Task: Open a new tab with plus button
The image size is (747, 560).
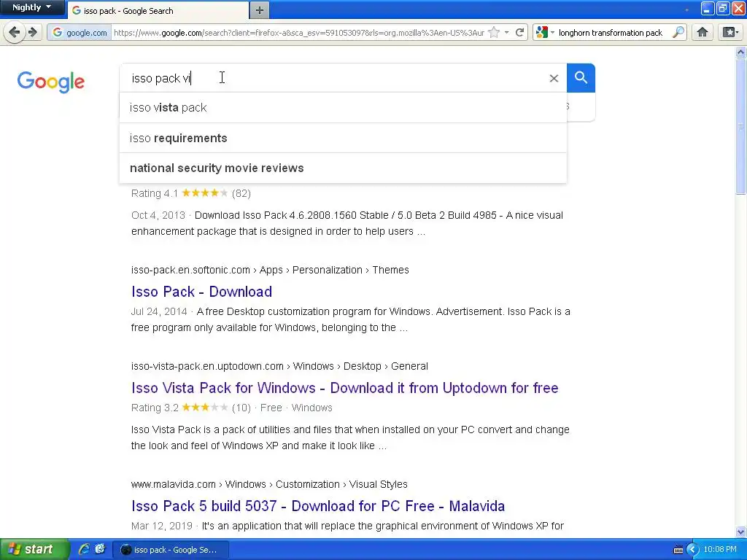Action: point(259,10)
